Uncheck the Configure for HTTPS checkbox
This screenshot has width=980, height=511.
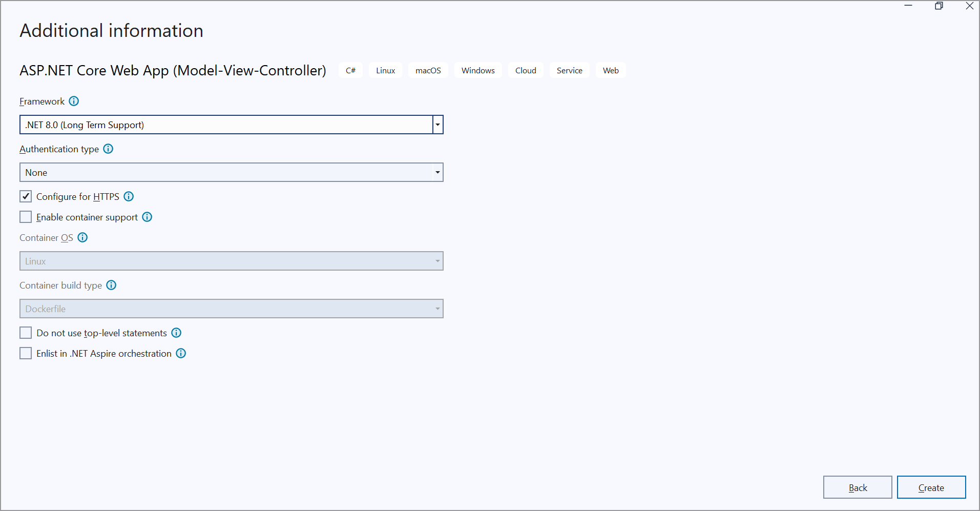(26, 196)
